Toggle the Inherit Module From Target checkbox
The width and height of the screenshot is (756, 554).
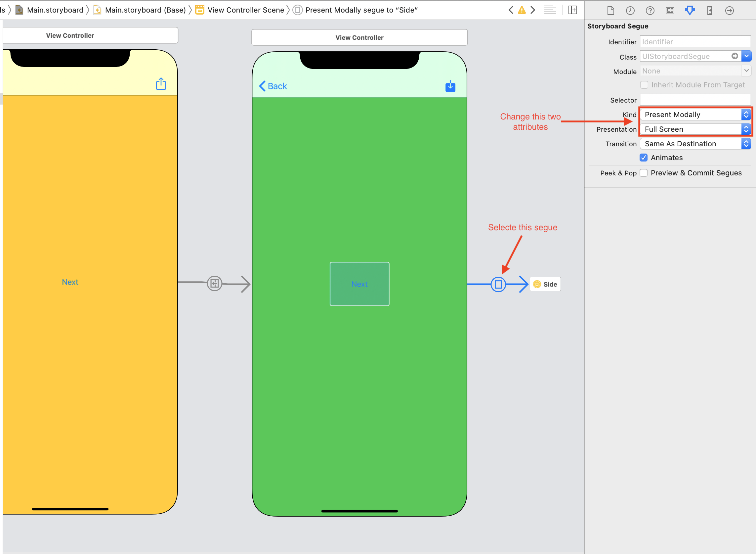645,85
